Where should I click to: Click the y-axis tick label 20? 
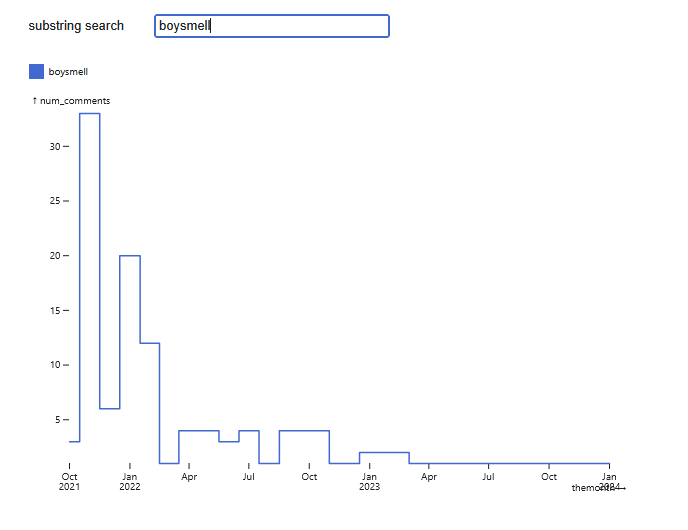pyautogui.click(x=55, y=256)
